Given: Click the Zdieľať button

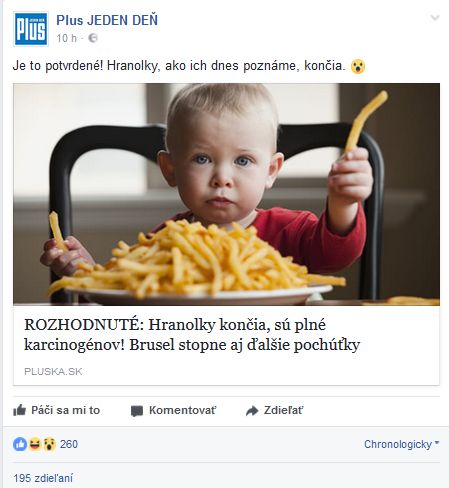Looking at the screenshot, I should tap(274, 410).
